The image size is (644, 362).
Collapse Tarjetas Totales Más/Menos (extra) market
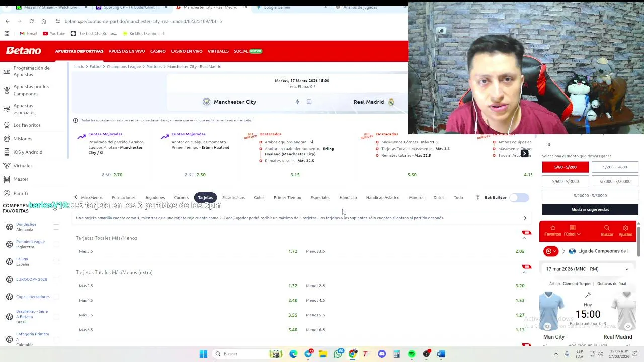pos(524,273)
